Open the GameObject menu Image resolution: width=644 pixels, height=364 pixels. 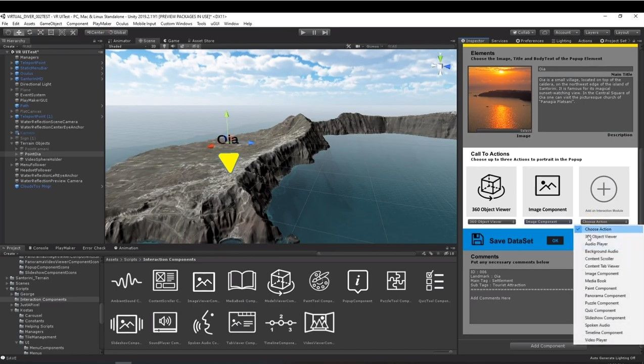(x=51, y=24)
